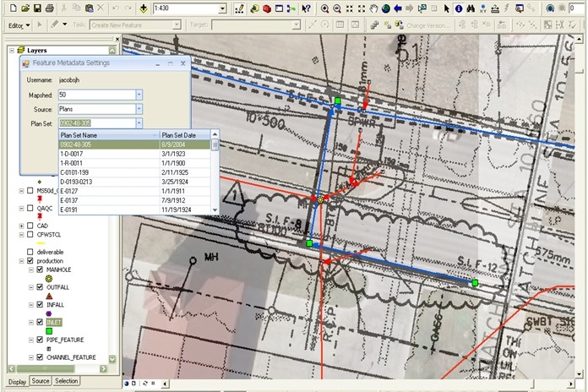
Task: Select plan set C-0101-199 row
Action: point(134,172)
